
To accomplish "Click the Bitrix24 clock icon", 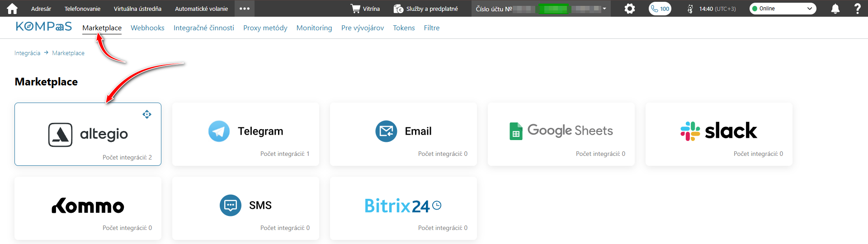I will click(437, 206).
